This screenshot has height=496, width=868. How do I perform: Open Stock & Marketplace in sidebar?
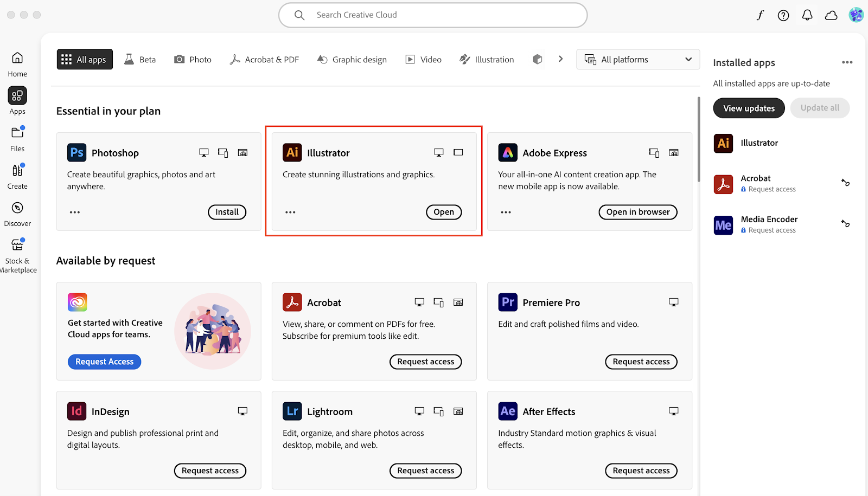(x=17, y=255)
